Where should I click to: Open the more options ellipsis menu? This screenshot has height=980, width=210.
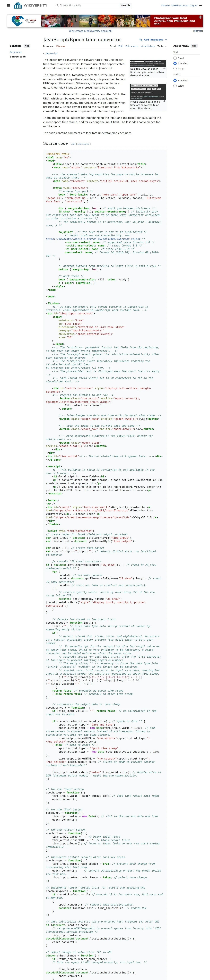tap(201, 5)
